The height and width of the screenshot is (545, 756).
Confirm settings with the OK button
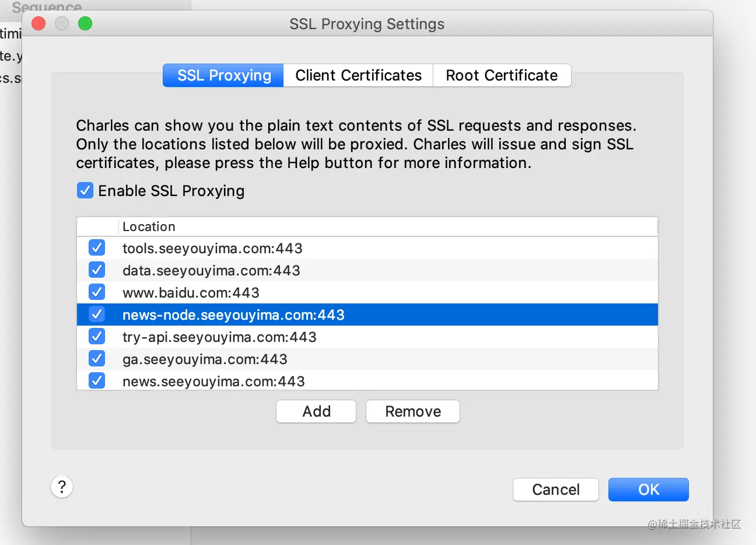pos(649,490)
